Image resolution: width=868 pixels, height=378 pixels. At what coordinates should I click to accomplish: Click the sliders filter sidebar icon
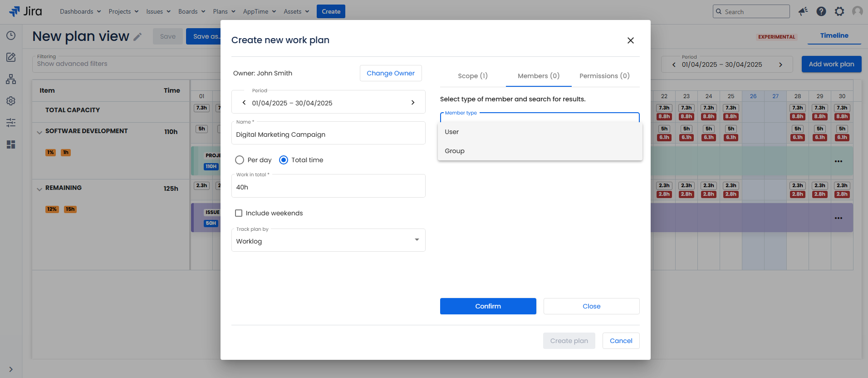(11, 123)
